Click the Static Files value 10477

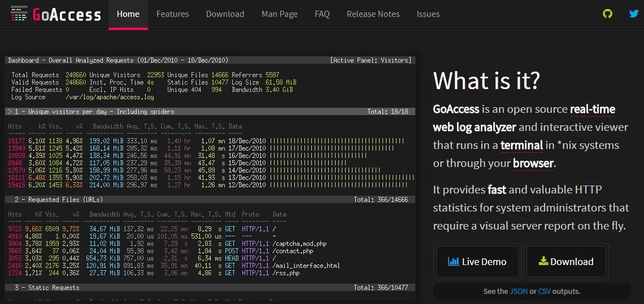click(x=220, y=82)
